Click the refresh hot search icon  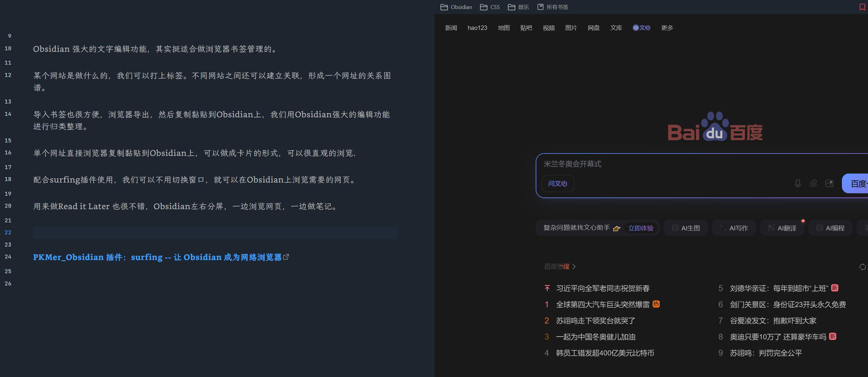tap(862, 267)
